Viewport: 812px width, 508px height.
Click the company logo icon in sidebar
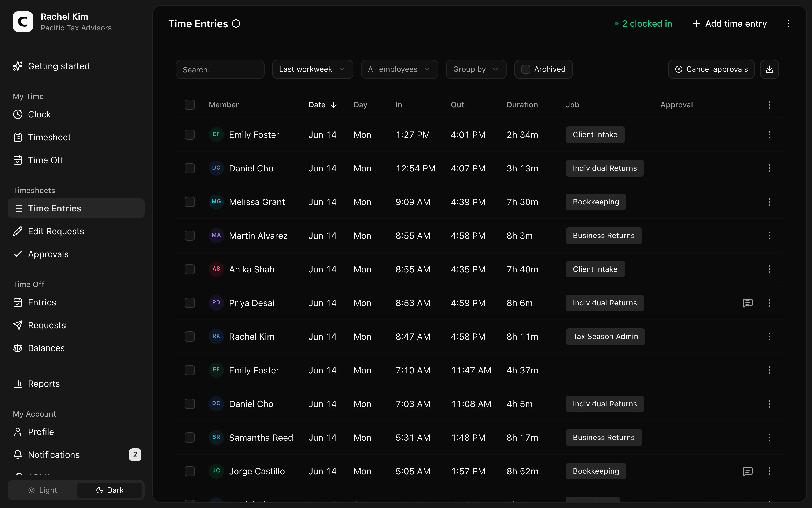(23, 22)
